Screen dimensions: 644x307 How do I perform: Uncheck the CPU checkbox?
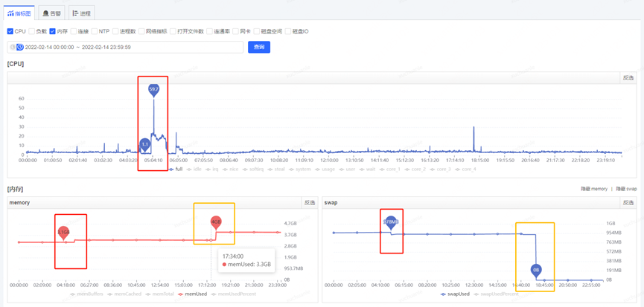(x=10, y=31)
